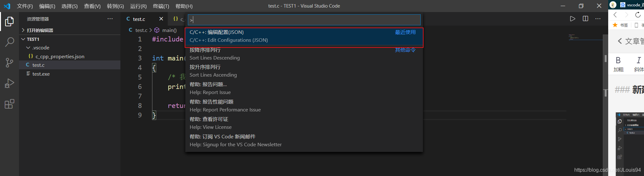The image size is (644, 176).
Task: Restore down the VS Code window
Action: click(x=581, y=6)
